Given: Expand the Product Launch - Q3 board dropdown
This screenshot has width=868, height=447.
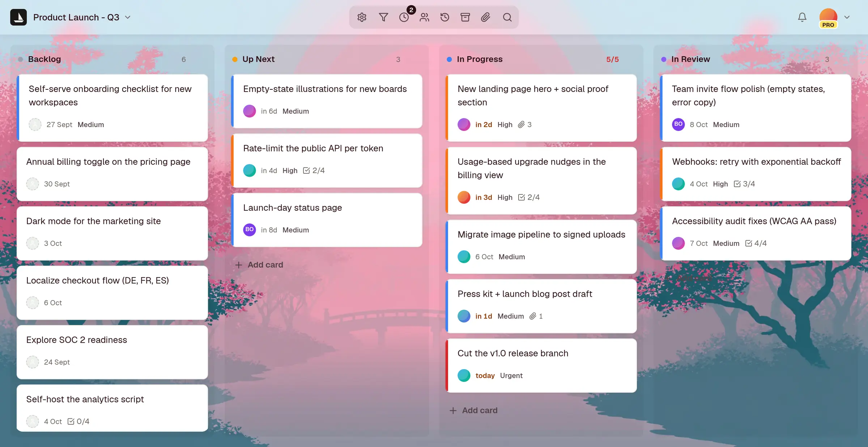Looking at the screenshot, I should coord(128,17).
